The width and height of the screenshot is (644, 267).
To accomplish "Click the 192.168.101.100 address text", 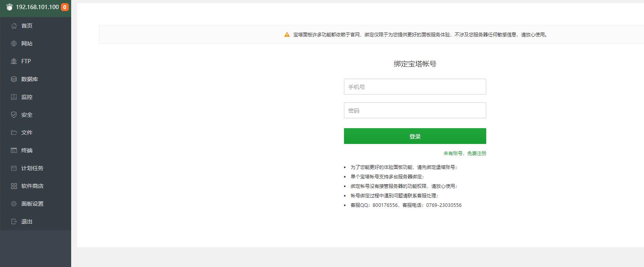I will 38,7.
